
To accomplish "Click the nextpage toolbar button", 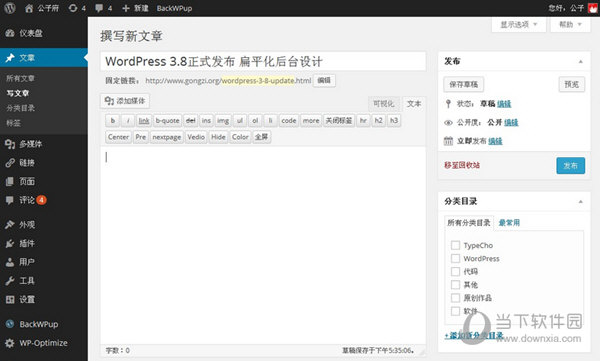I will point(166,137).
